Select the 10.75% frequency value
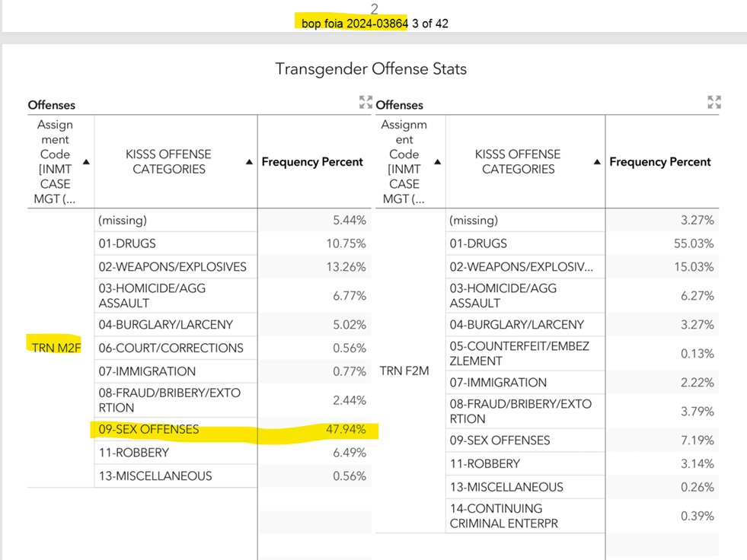This screenshot has height=560, width=747. pos(346,243)
